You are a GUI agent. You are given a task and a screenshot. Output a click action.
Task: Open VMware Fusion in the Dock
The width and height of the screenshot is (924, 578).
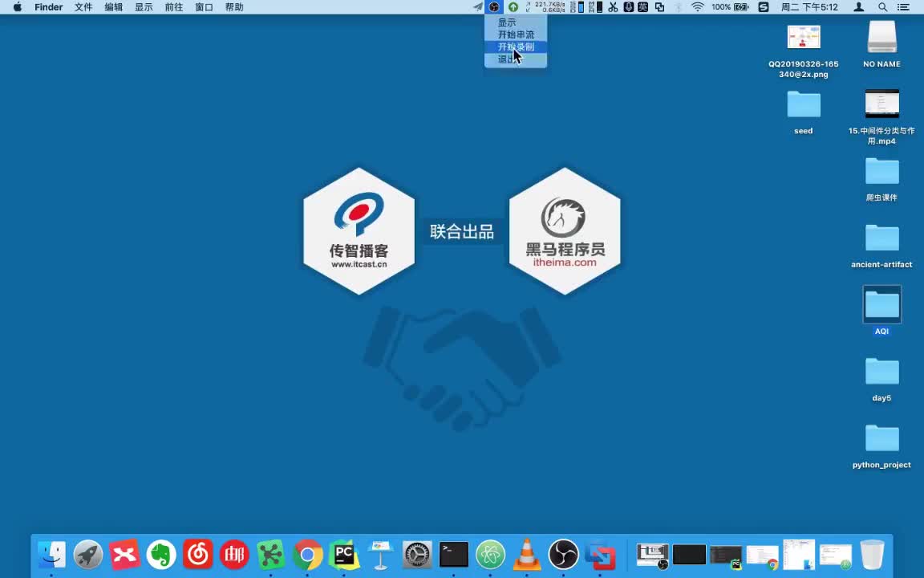[x=600, y=555]
